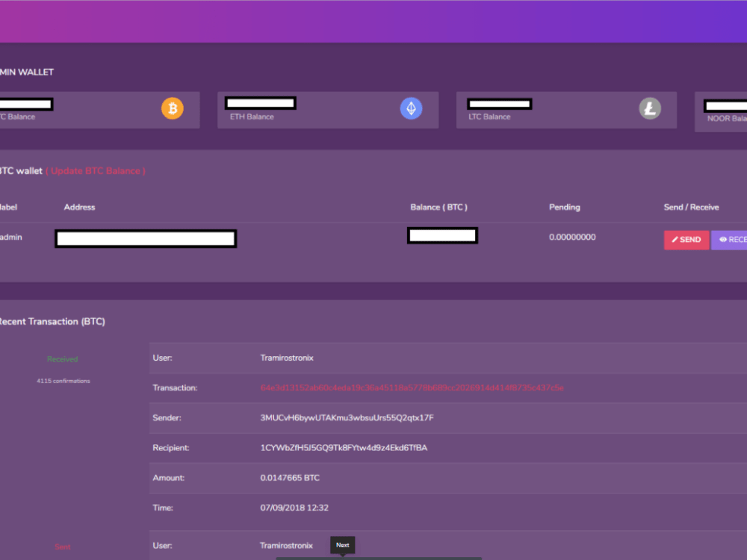The image size is (747, 560).
Task: Click the Balance ( BTC ) column header
Action: [438, 207]
